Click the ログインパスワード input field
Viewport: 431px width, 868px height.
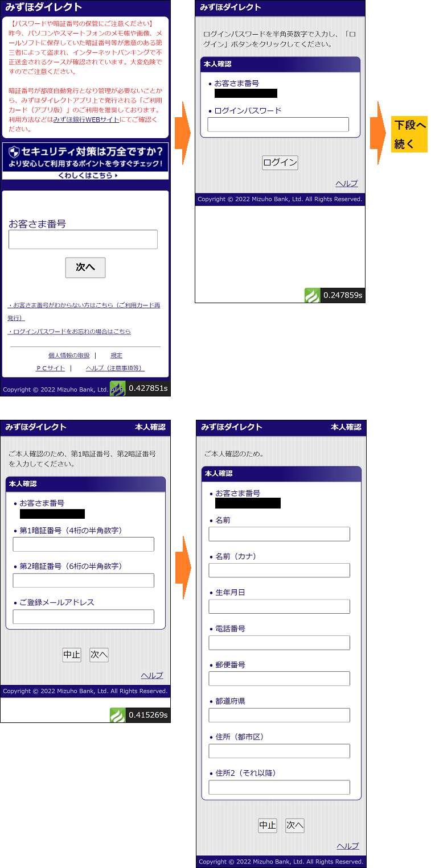278,125
